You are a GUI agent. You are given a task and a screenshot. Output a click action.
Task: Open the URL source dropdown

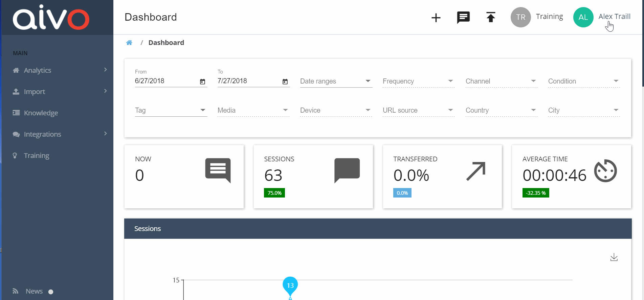tap(418, 110)
